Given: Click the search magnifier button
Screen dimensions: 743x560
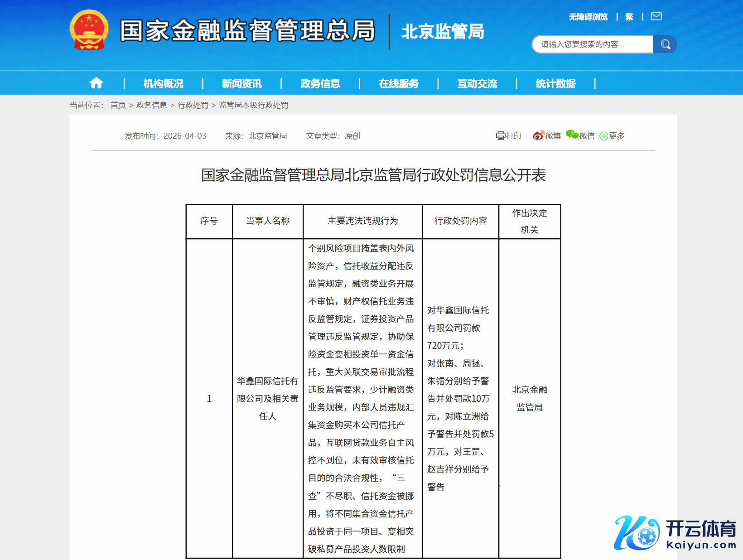Looking at the screenshot, I should click(665, 44).
